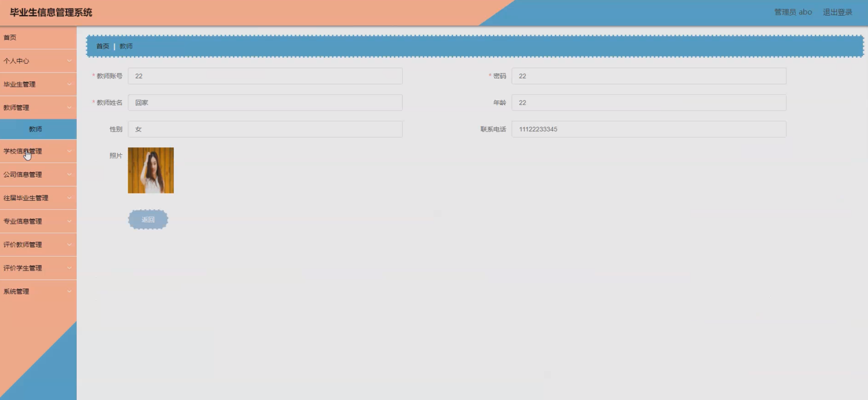Expand the 毕业生管理 menu
Image resolution: width=868 pixels, height=400 pixels.
38,84
